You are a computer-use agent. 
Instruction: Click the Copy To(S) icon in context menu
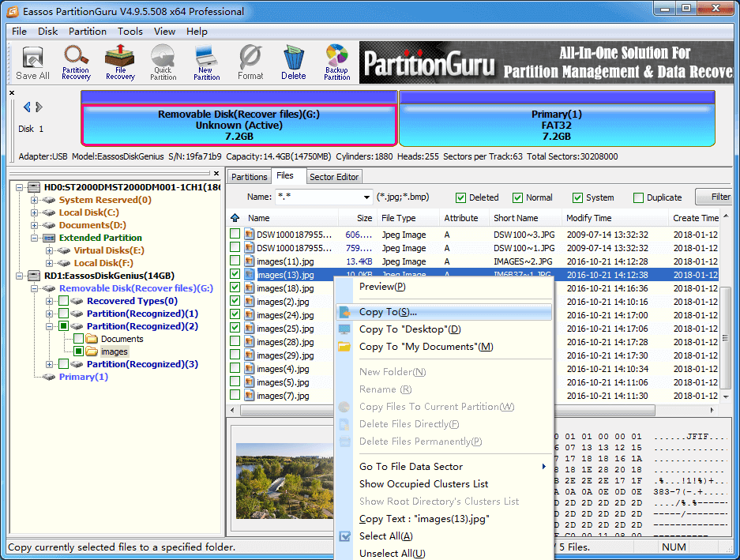click(345, 312)
